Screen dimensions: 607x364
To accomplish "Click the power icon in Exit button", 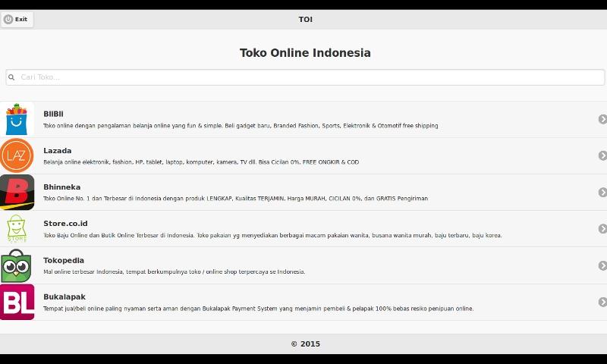I will tap(8, 20).
